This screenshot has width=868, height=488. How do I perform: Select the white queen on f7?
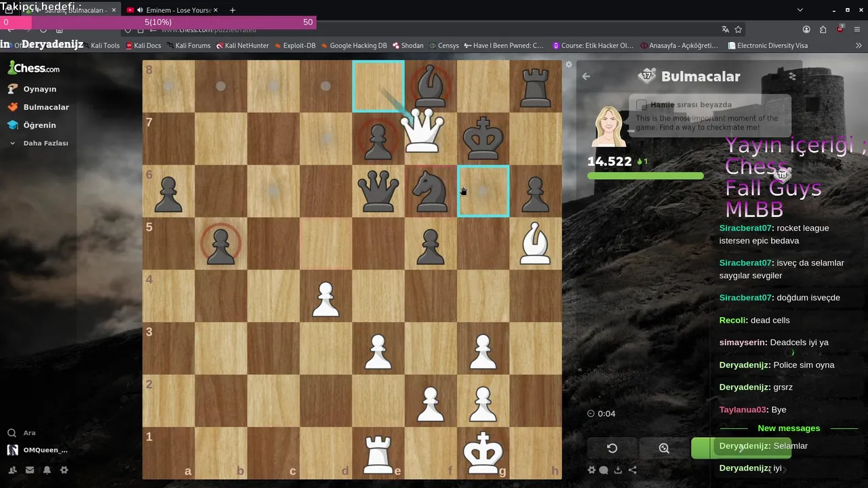[422, 131]
